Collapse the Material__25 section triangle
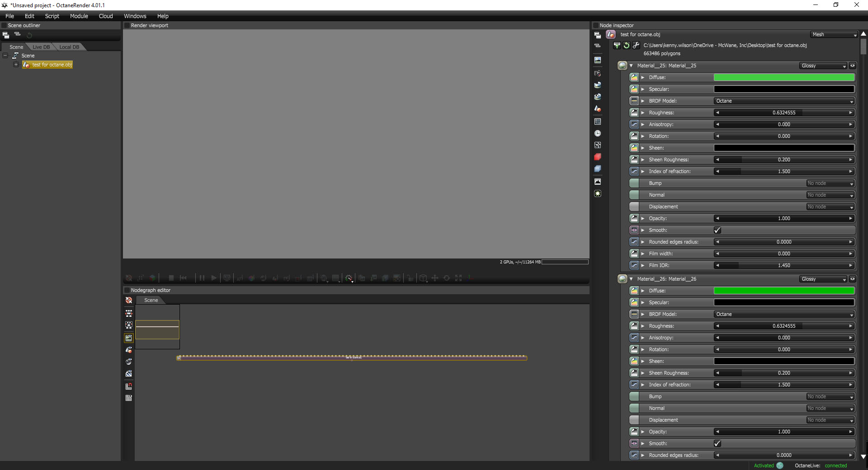 tap(631, 66)
